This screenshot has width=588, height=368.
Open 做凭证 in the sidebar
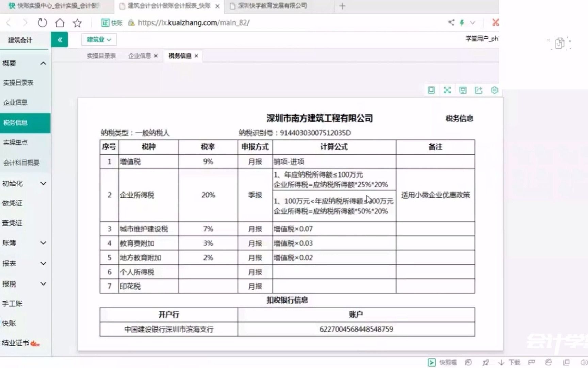(x=12, y=203)
